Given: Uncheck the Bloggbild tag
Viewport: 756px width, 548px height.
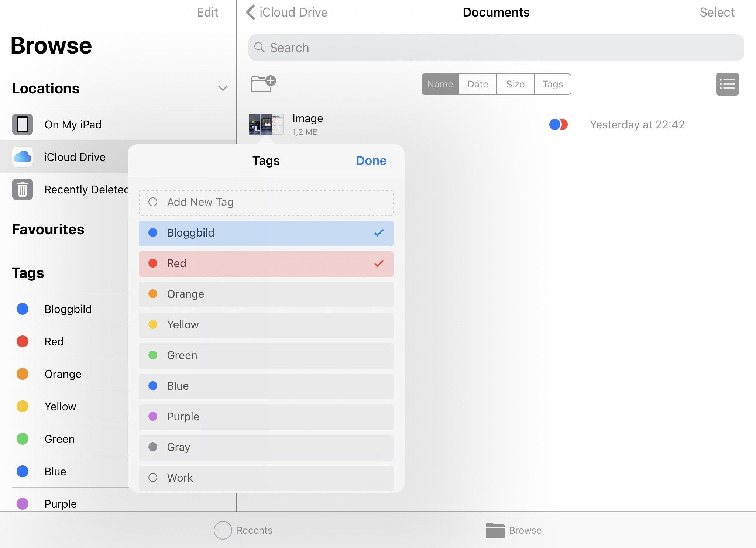Looking at the screenshot, I should (266, 233).
